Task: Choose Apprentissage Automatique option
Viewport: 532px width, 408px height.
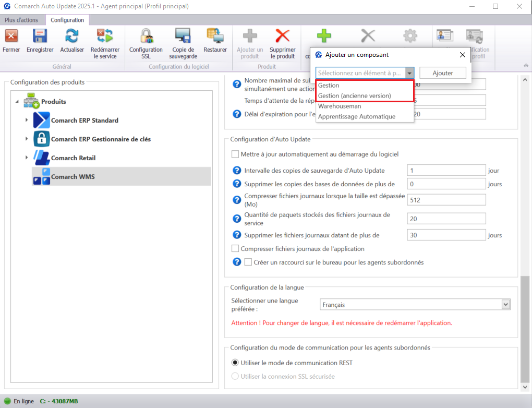Action: click(365, 116)
